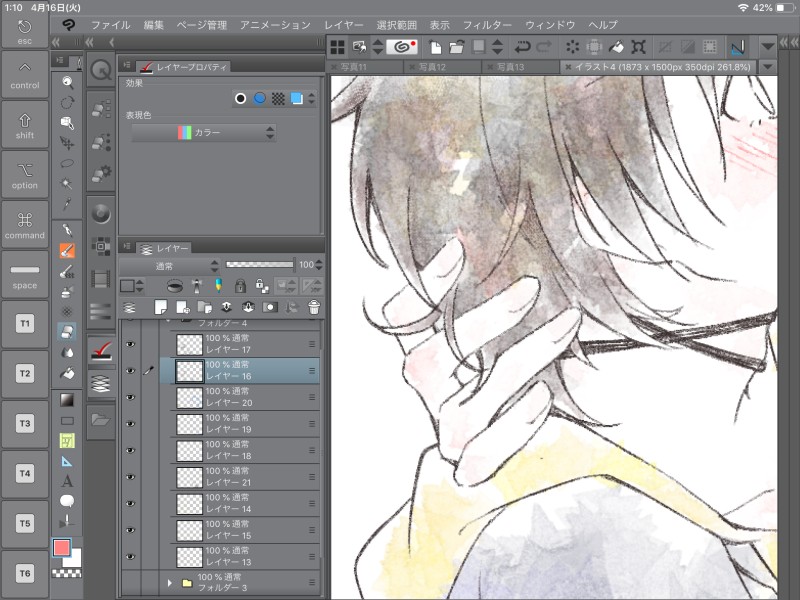Click the pink main color swatch
The width and height of the screenshot is (800, 600).
click(62, 548)
